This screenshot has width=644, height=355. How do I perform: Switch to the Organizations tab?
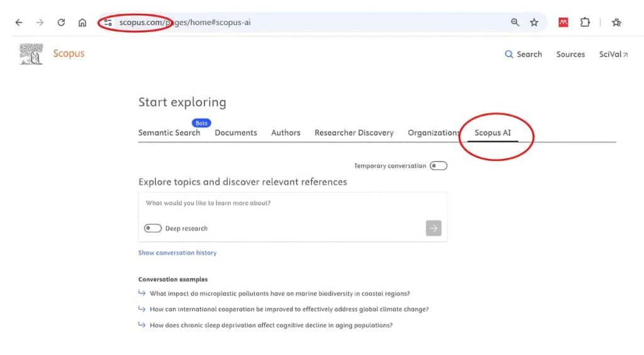click(434, 133)
